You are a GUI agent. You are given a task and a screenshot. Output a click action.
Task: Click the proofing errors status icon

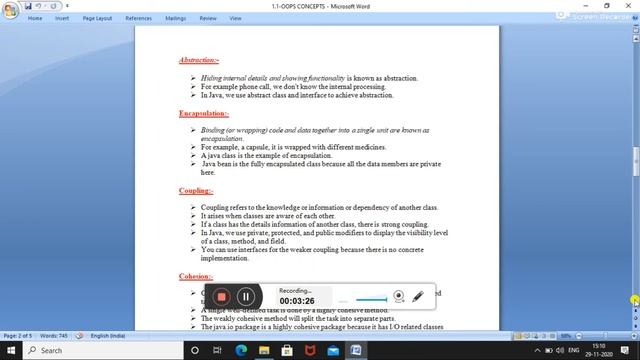click(x=79, y=336)
